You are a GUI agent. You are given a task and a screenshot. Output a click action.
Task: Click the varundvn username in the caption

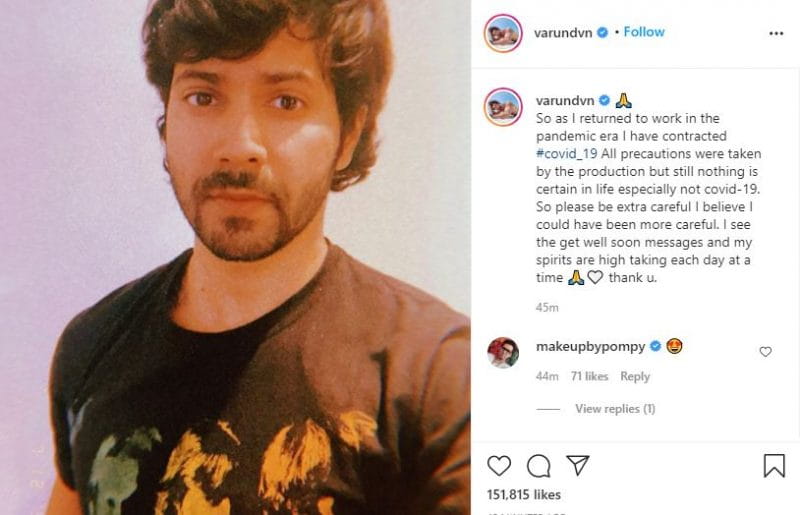tap(565, 101)
